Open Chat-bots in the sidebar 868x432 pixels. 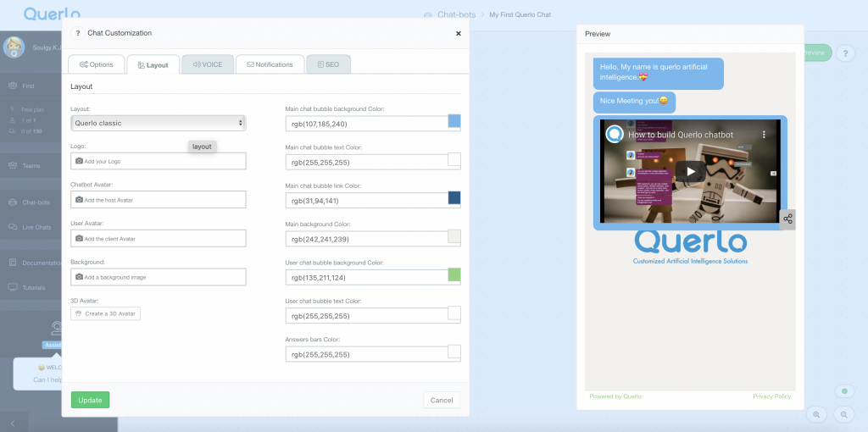(x=36, y=202)
